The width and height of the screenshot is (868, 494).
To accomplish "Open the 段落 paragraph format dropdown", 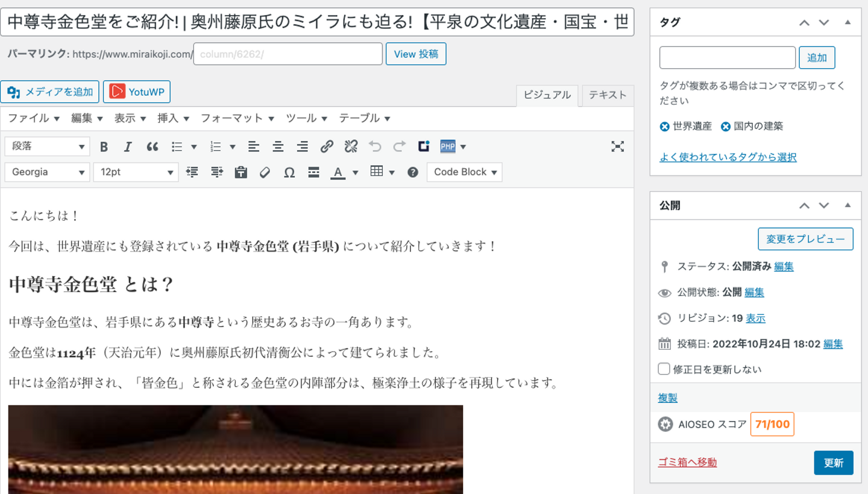I will click(x=47, y=147).
